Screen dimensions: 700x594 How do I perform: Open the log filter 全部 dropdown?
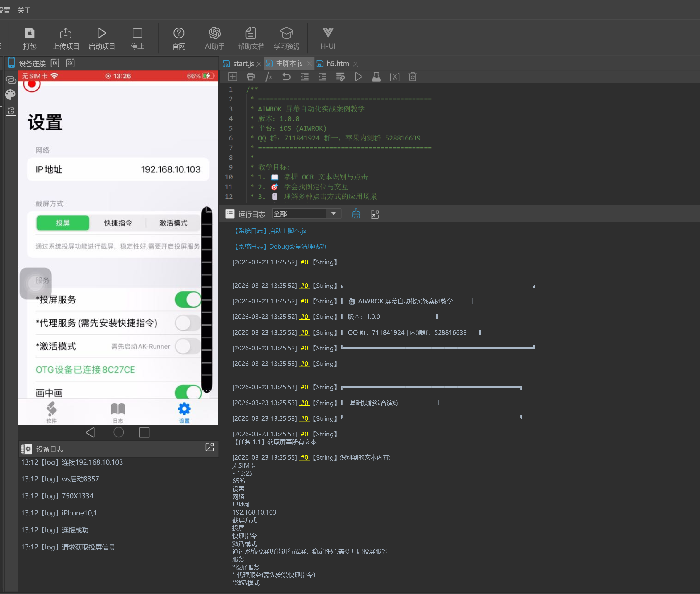pos(306,214)
